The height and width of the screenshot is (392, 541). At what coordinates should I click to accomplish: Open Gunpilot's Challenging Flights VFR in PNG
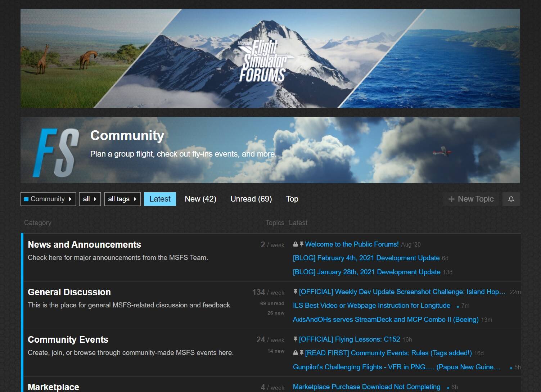[x=396, y=367]
